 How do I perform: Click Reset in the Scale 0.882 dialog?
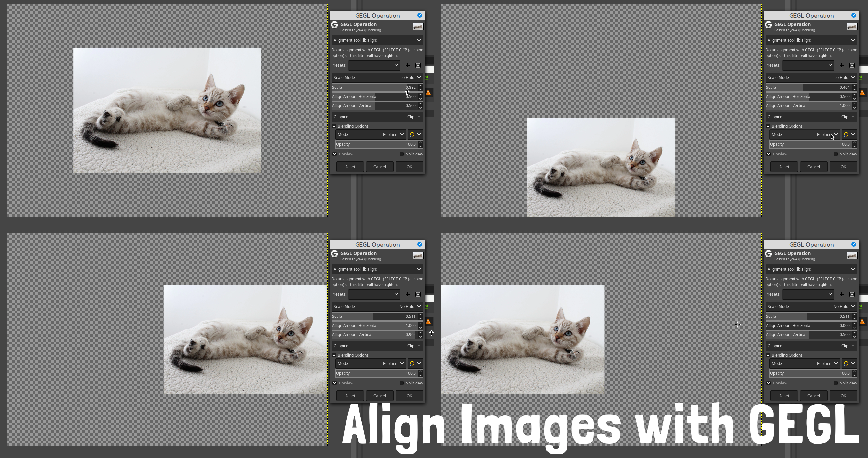coord(350,167)
